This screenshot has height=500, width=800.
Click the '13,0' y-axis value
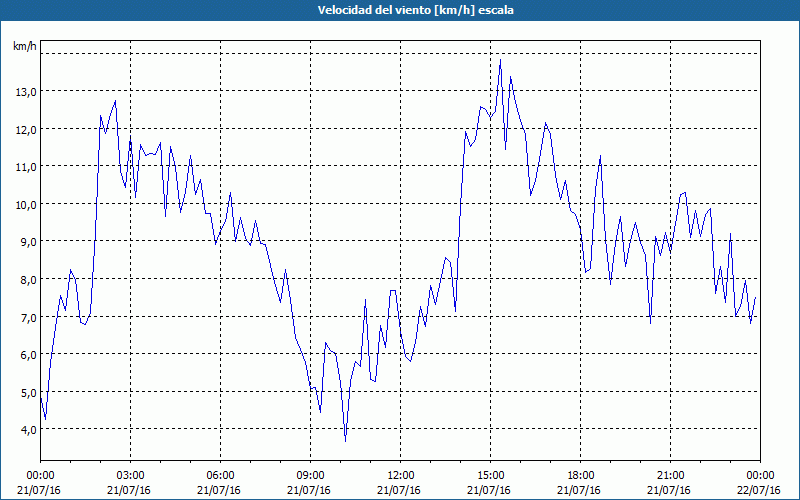click(26, 92)
